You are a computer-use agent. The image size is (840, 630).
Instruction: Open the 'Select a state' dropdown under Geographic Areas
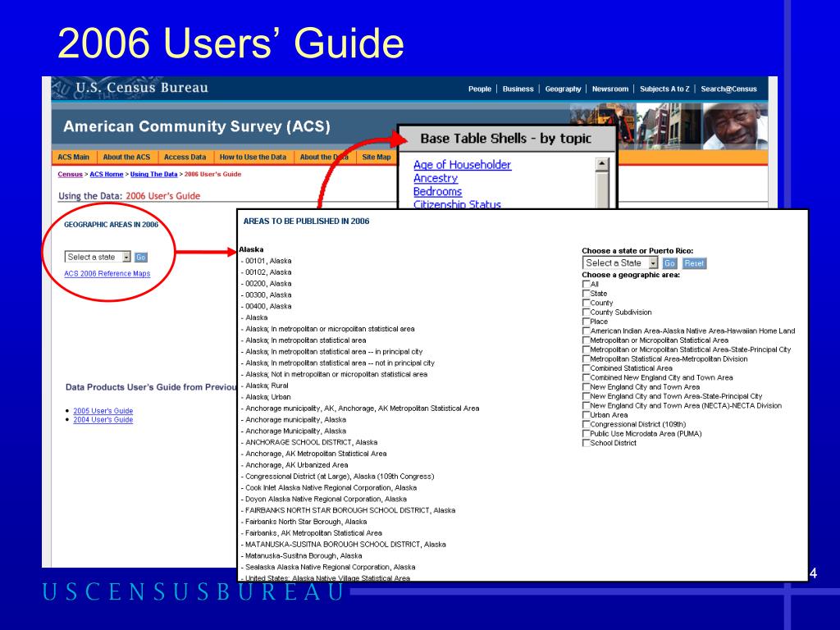click(x=98, y=257)
